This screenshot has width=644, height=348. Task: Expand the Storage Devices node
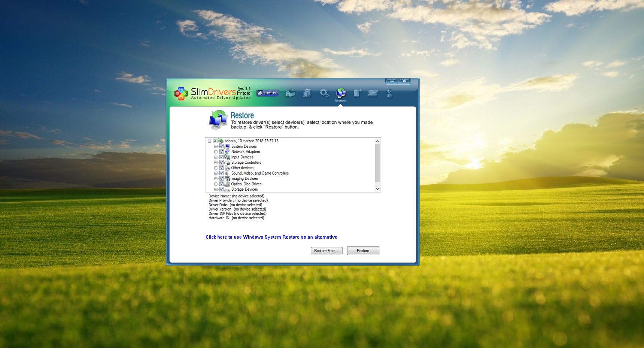click(216, 190)
